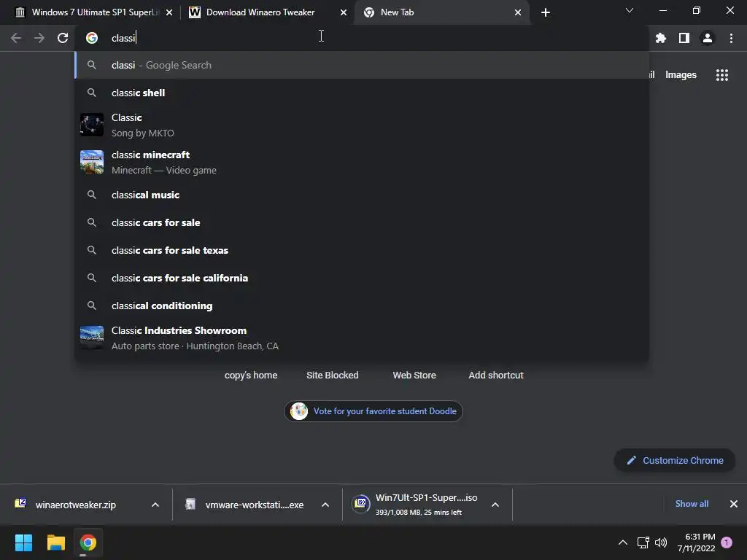Select 'classical conditioning' suggestion

362,306
